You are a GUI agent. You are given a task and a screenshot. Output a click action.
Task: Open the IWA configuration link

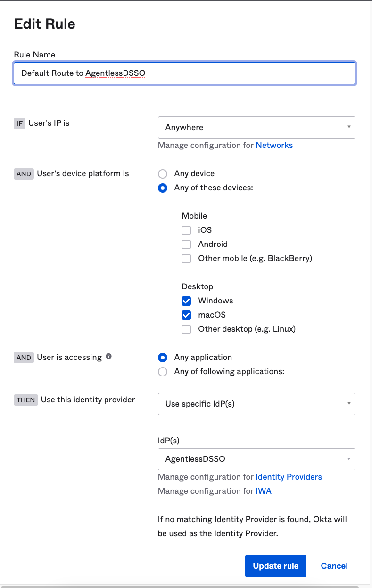(x=263, y=491)
